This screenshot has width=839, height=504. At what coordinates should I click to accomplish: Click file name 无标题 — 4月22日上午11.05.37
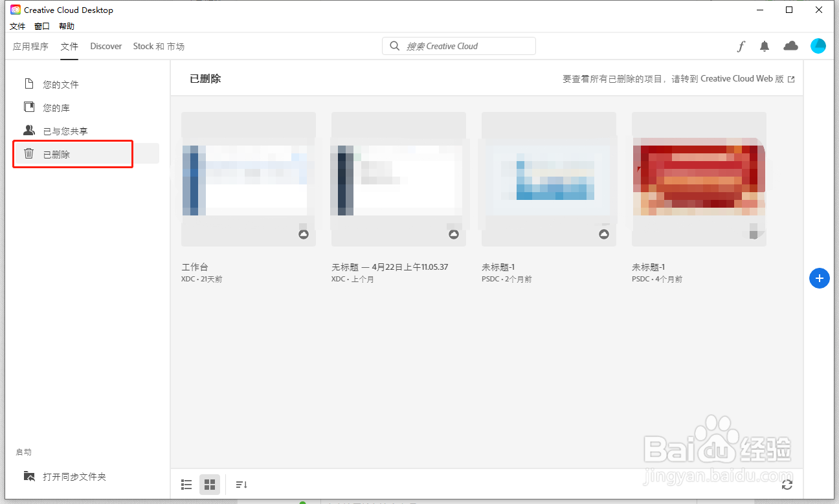[x=390, y=267]
